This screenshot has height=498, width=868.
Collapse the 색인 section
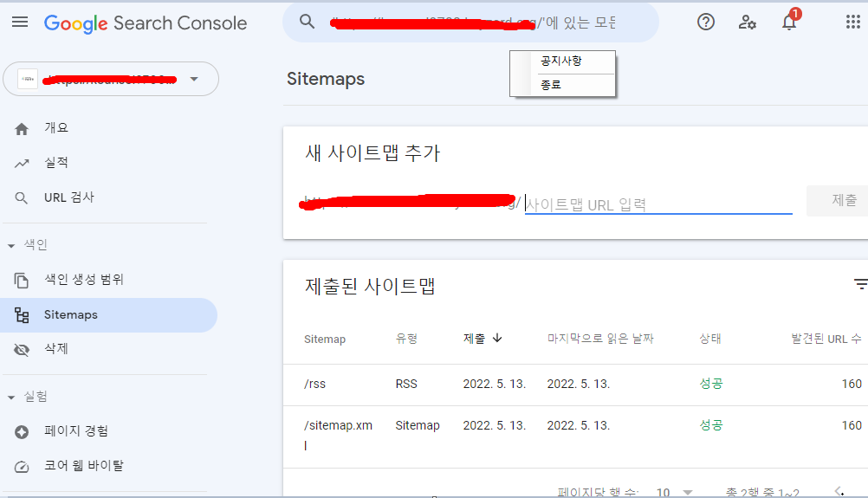pyautogui.click(x=11, y=245)
